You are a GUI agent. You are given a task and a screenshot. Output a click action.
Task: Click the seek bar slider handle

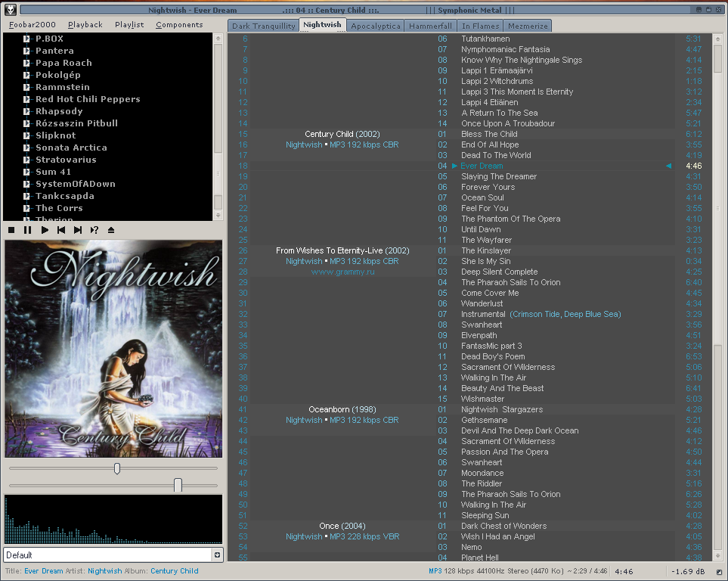coord(117,468)
